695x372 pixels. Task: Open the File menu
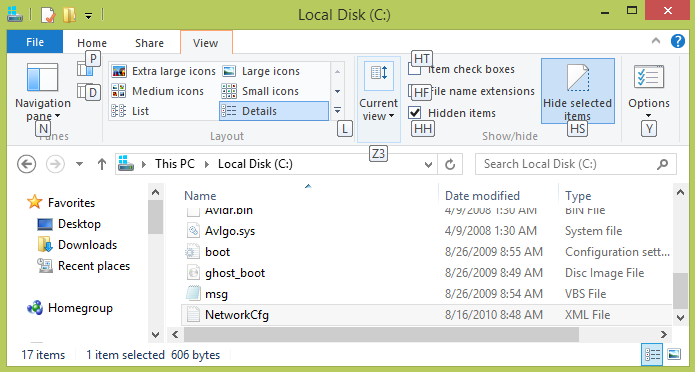(35, 42)
